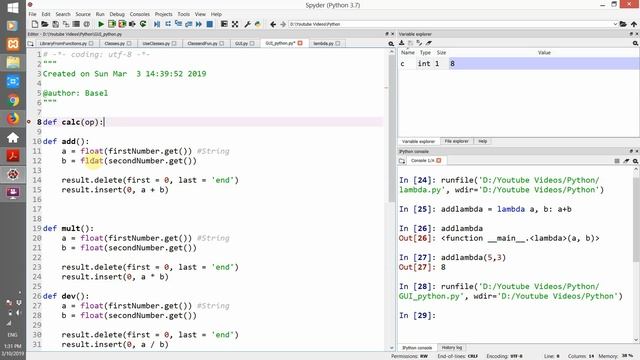Undock the Variable explorer pane
This screenshot has width=640, height=360.
pos(631,34)
